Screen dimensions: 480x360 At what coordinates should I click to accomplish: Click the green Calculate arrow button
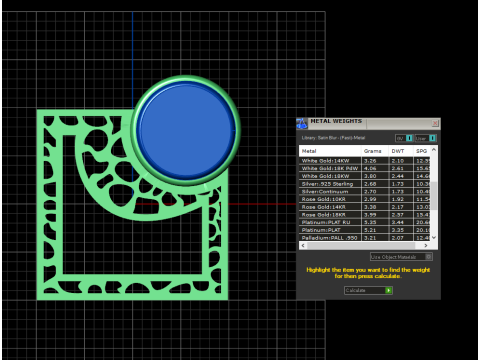click(388, 290)
